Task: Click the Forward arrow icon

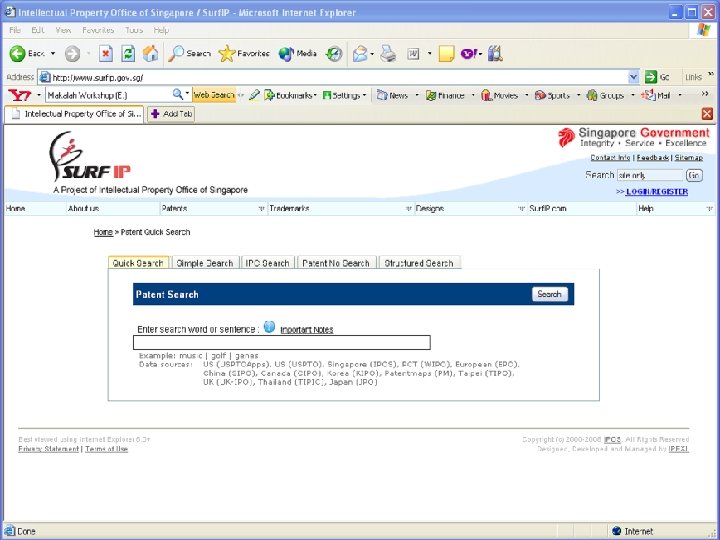Action: click(72, 54)
